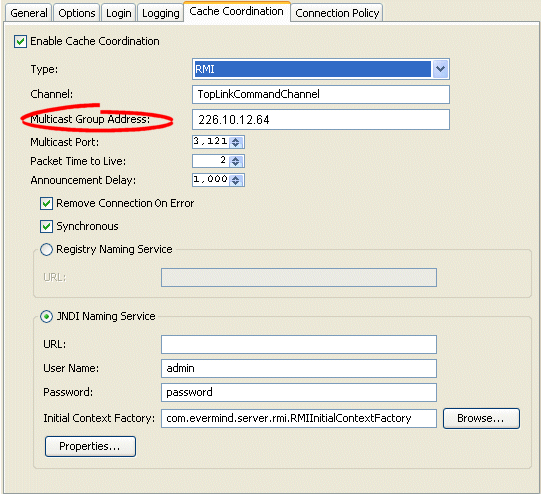Toggle Remove Connection On Error checkbox
Viewport: 541px width, 494px height.
[46, 204]
